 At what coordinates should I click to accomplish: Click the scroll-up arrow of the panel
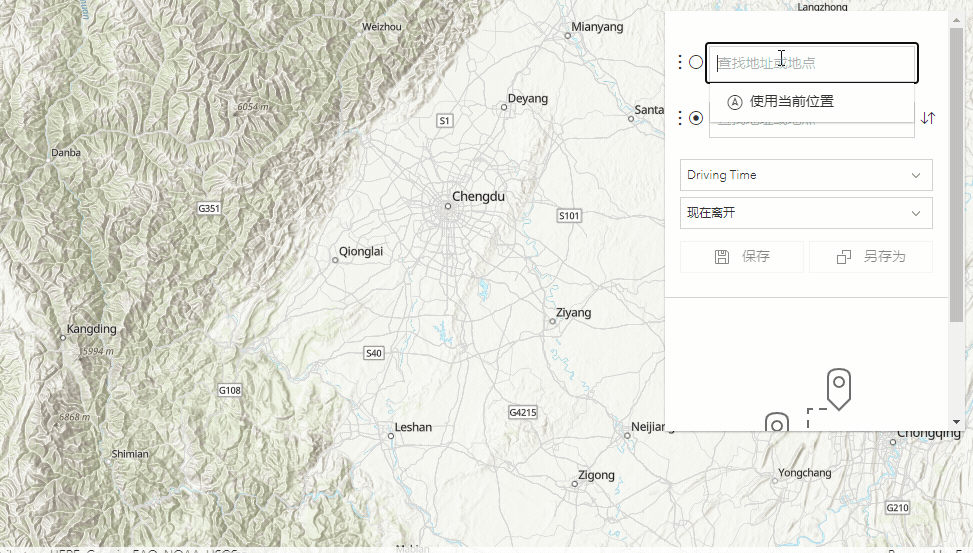(956, 20)
